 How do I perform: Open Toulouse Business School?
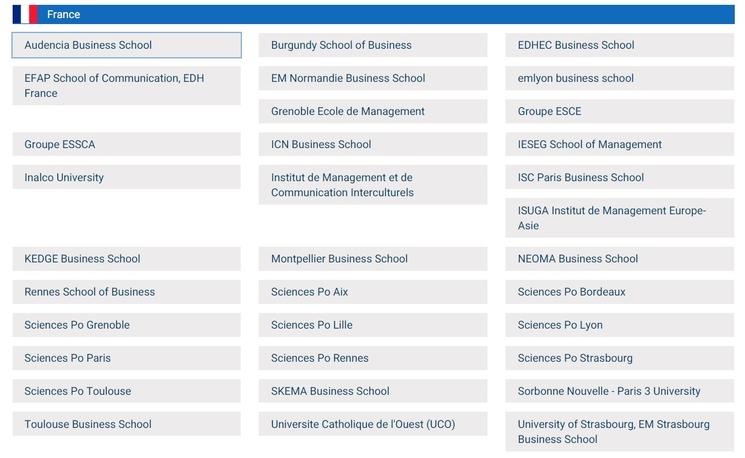point(126,423)
